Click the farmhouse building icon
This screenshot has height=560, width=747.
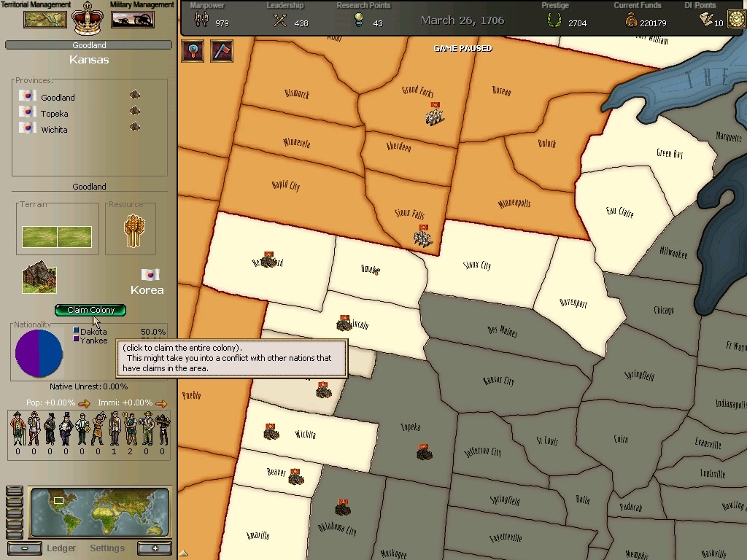39,276
